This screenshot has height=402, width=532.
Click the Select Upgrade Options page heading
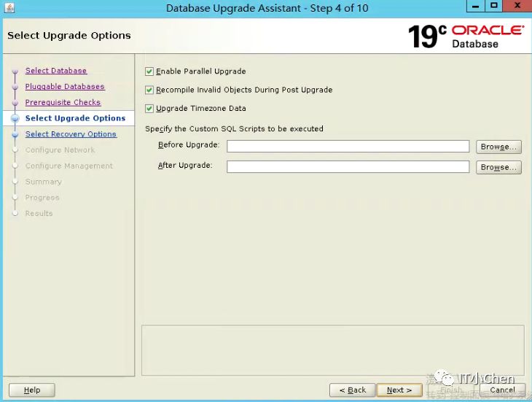click(69, 36)
